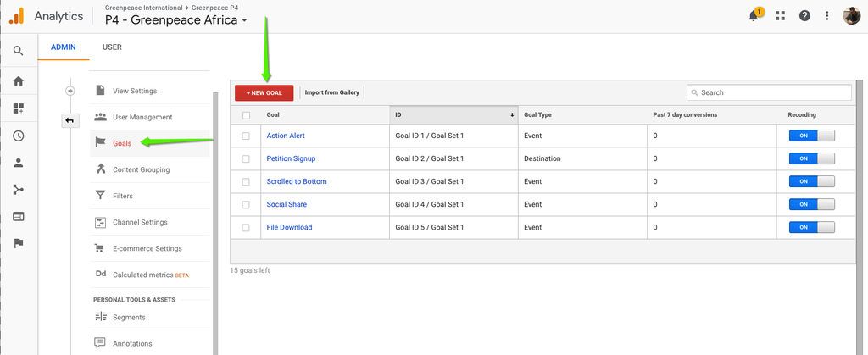Click the Content Grouping icon
Screen dimensions: 868x355
tap(100, 169)
